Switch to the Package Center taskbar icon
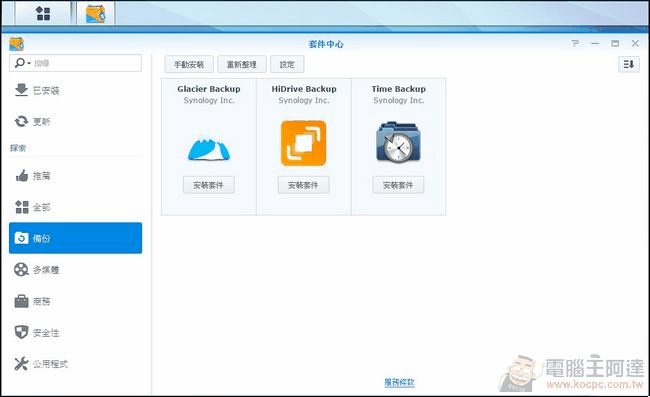Image resolution: width=650 pixels, height=397 pixels. 95,13
